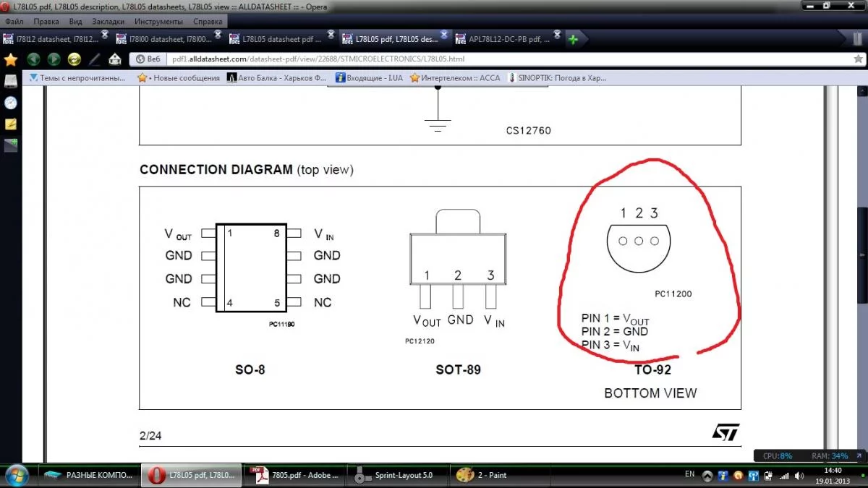Click page number '2/24' text

pos(152,436)
